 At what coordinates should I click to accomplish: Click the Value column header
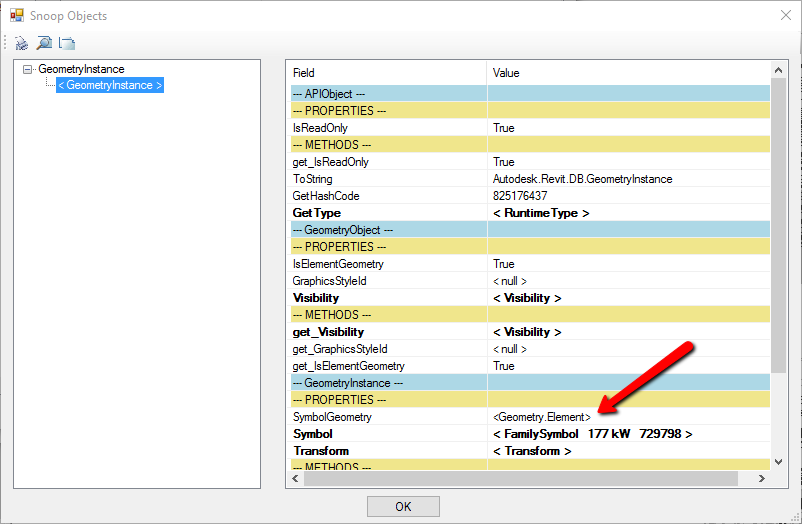coord(507,73)
